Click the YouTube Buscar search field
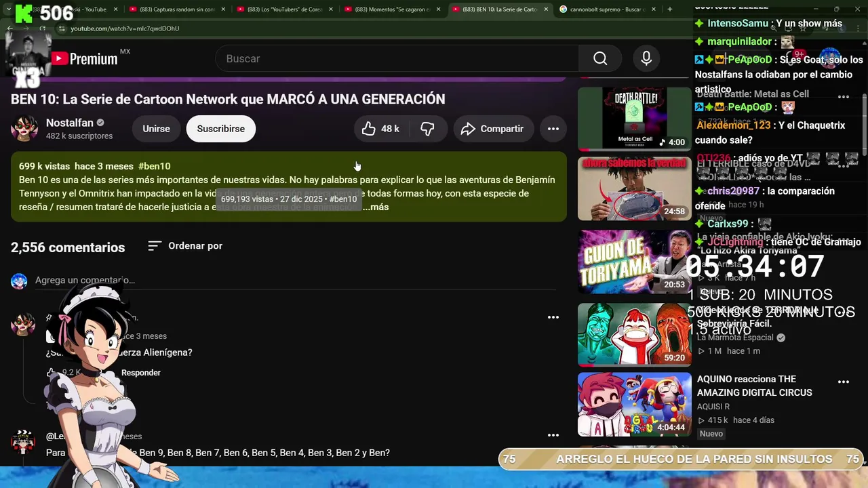 tap(397, 58)
